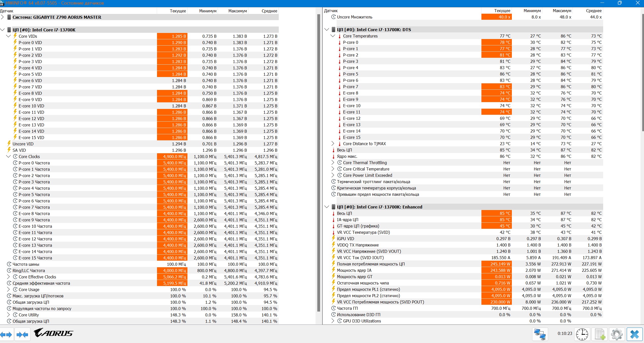Collapse the Core Clocks group
Viewport: 644px width, 343px height.
click(8, 157)
